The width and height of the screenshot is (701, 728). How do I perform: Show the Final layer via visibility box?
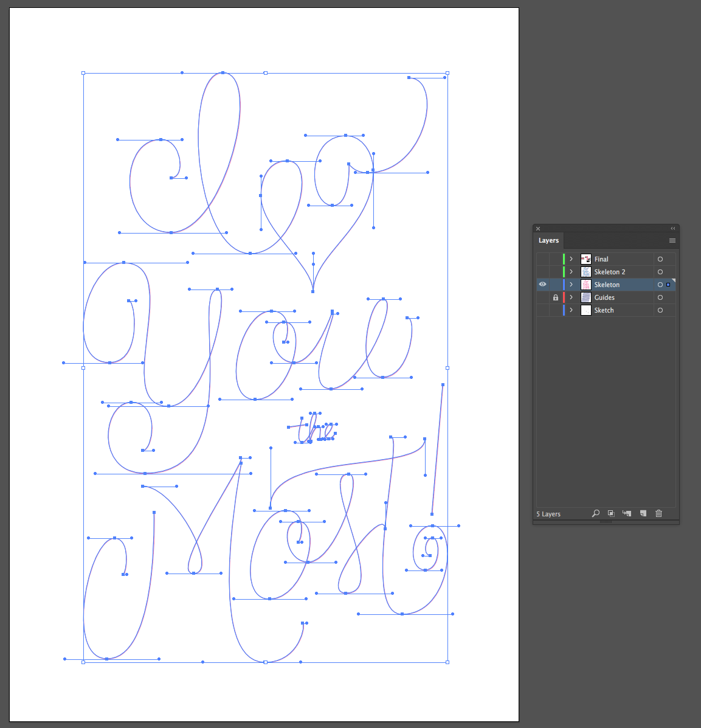point(543,259)
